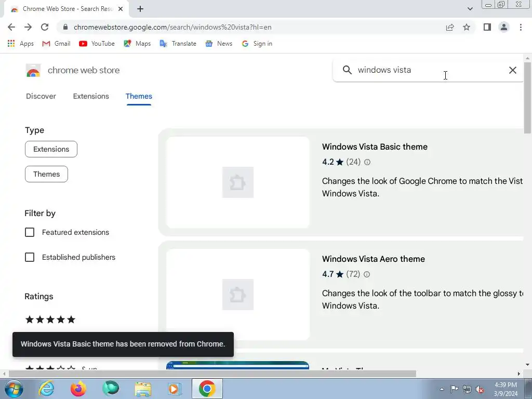Open the tab search dropdown arrow
Image resolution: width=532 pixels, height=399 pixels.
coord(470,9)
